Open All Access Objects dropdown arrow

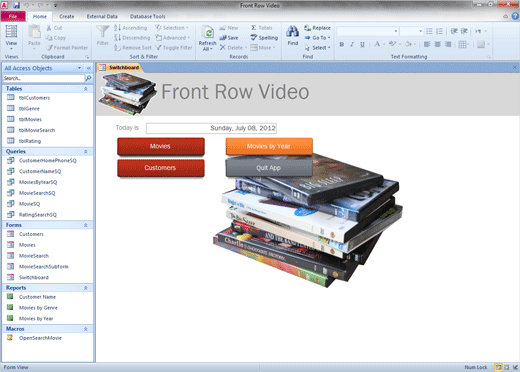point(79,68)
